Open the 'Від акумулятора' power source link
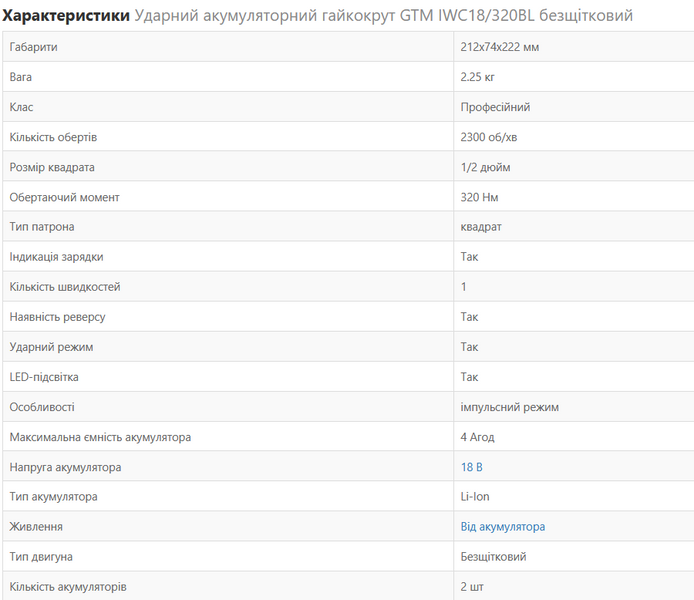The image size is (694, 600). point(503,527)
